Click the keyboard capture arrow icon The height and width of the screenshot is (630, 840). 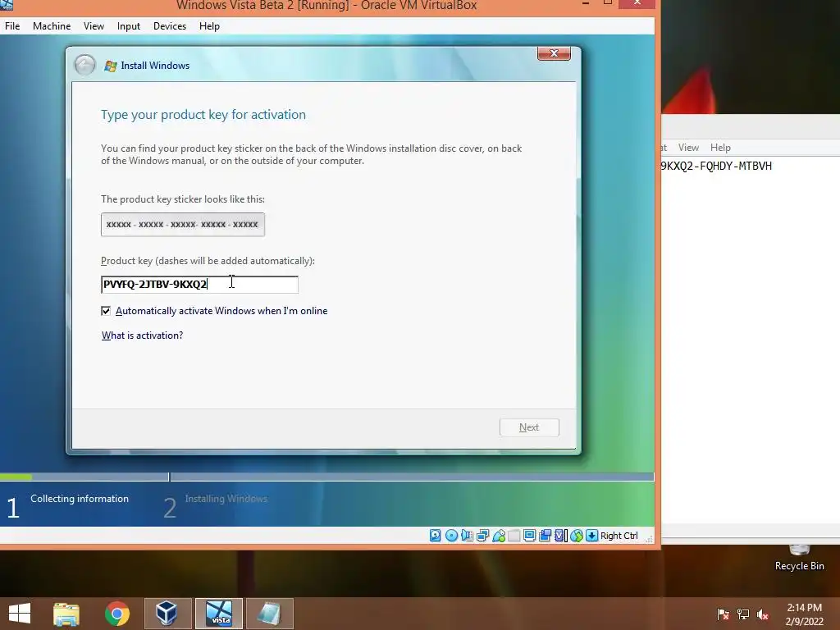click(592, 535)
